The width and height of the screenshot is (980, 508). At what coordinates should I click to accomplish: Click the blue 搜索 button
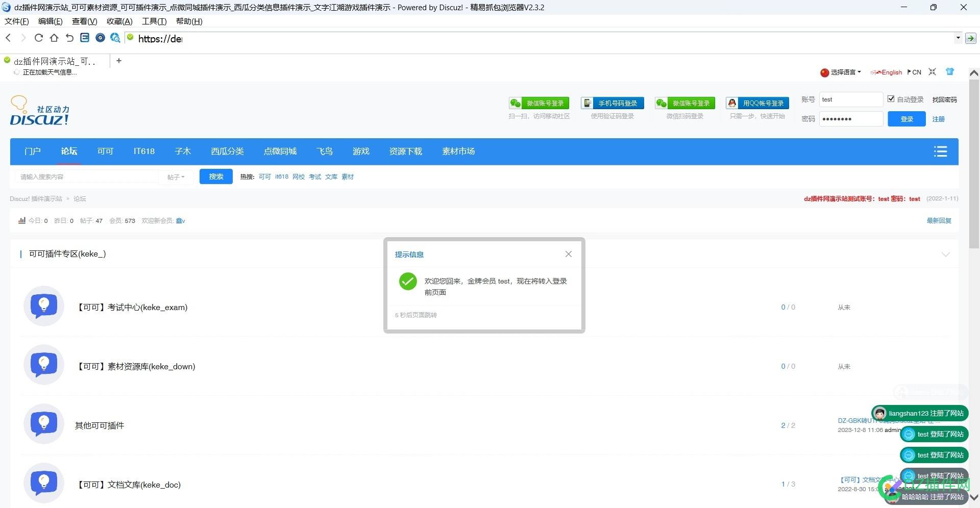click(x=216, y=176)
